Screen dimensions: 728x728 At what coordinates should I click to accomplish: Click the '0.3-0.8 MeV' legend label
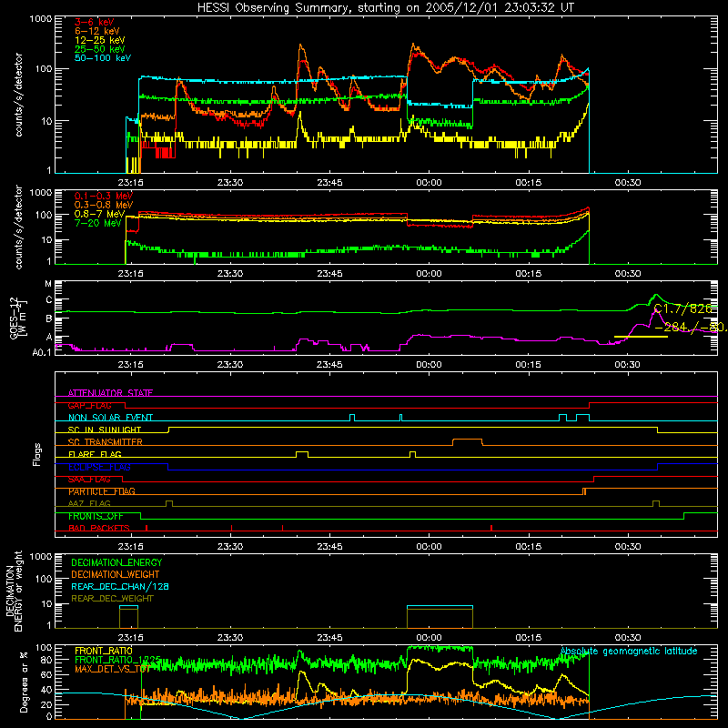[104, 205]
